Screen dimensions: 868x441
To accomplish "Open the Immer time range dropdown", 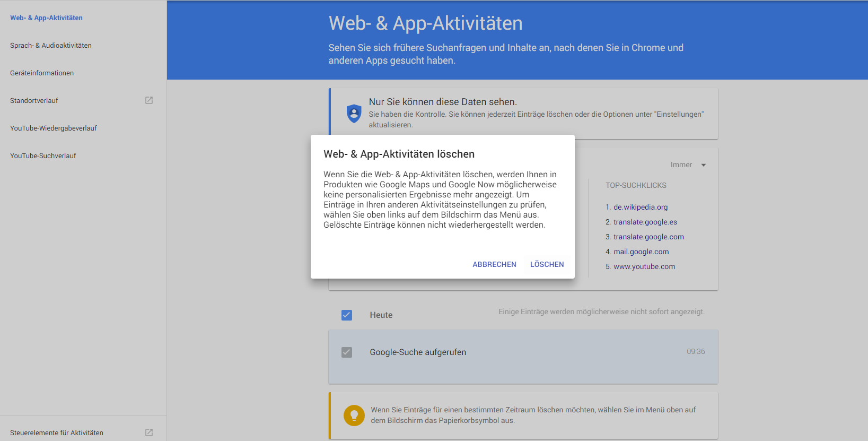I will coord(688,165).
